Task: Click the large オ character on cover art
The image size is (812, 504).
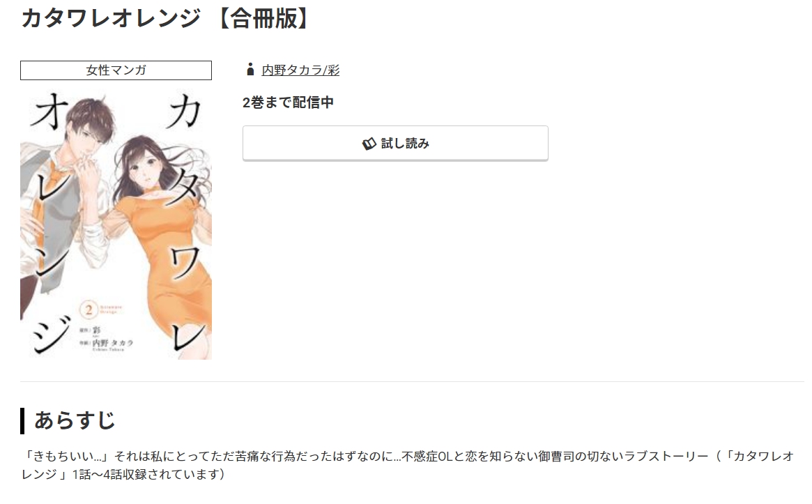Action: pos(49,111)
